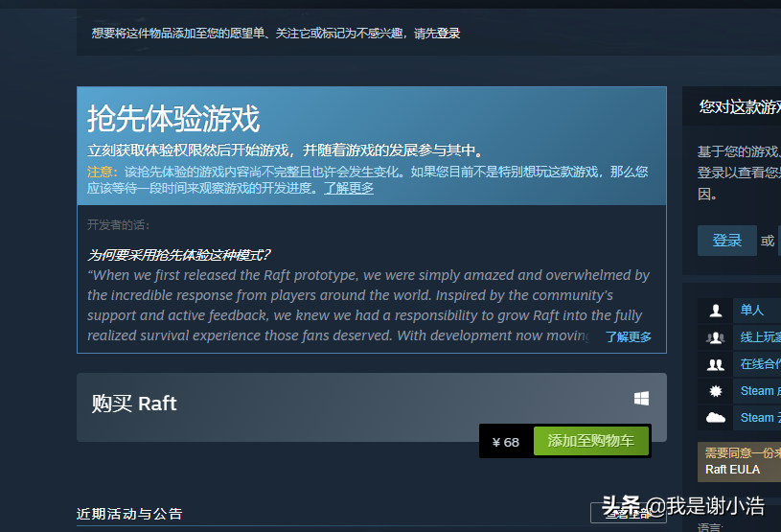Click the green 添加至购物车 button

pos(591,441)
